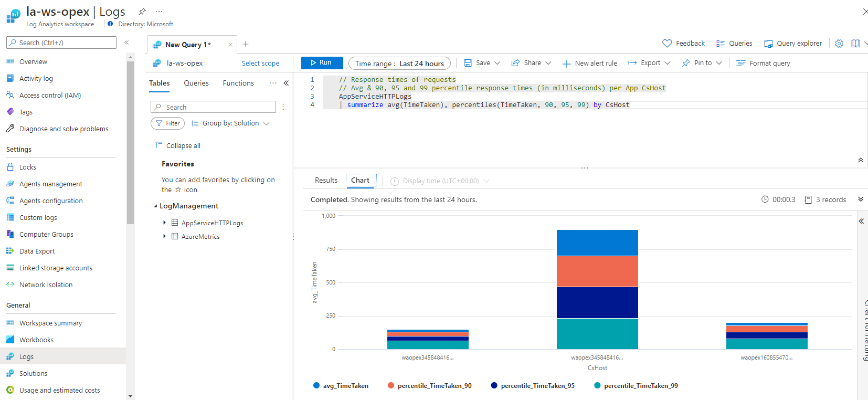Viewport: 868px width, 400px height.
Task: Open the Filter button
Action: tap(167, 123)
